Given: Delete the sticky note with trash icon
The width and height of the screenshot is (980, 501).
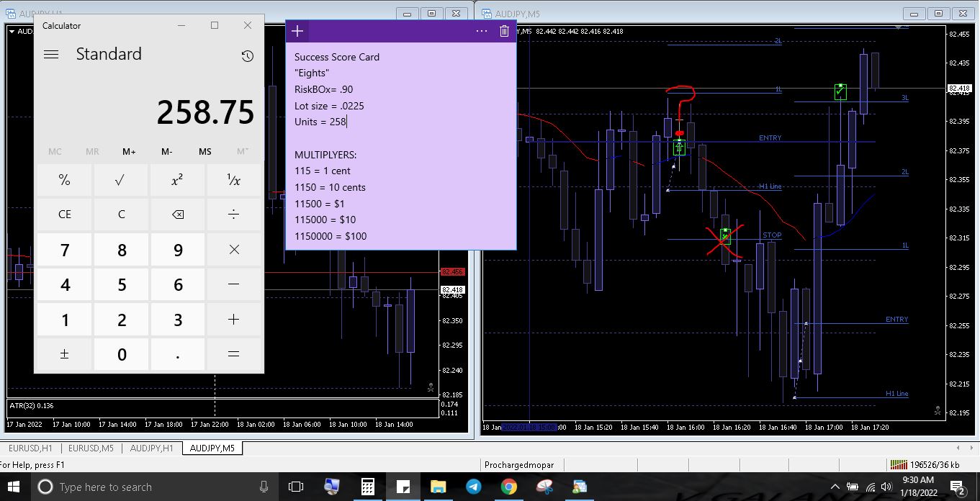Looking at the screenshot, I should (504, 31).
